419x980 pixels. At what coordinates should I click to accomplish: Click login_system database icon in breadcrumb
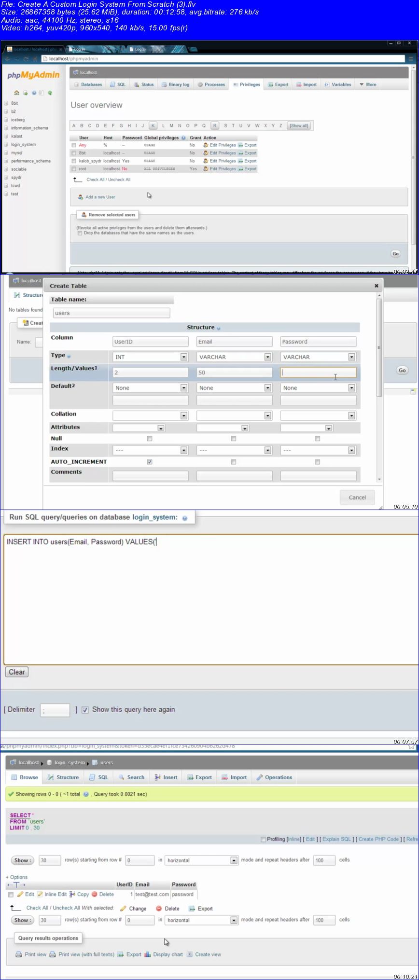coord(50,763)
